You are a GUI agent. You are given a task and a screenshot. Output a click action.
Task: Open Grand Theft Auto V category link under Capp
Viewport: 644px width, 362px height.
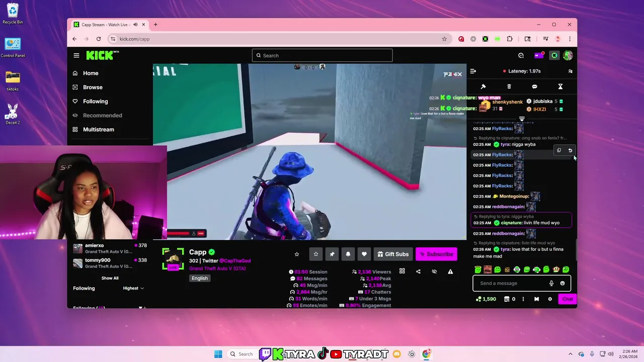pos(217,268)
